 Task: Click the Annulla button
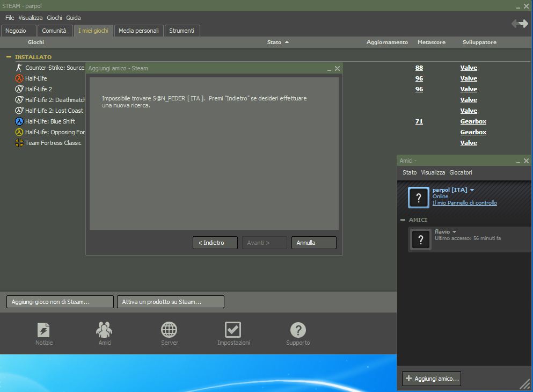click(x=314, y=243)
